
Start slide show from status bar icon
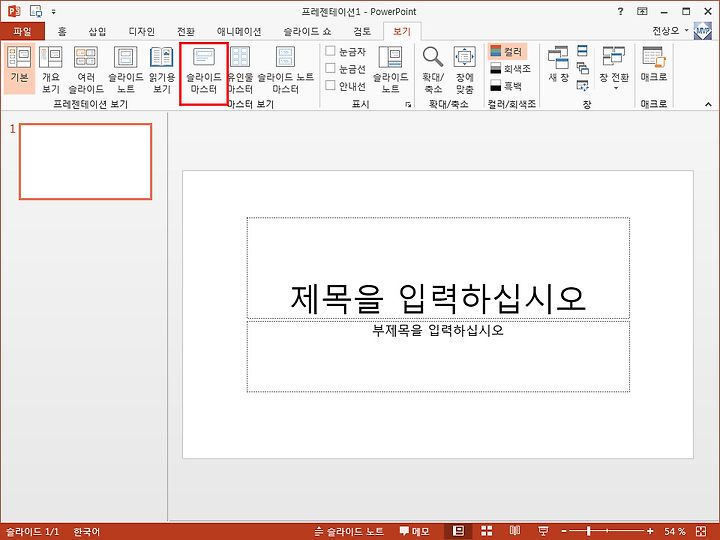[543, 531]
